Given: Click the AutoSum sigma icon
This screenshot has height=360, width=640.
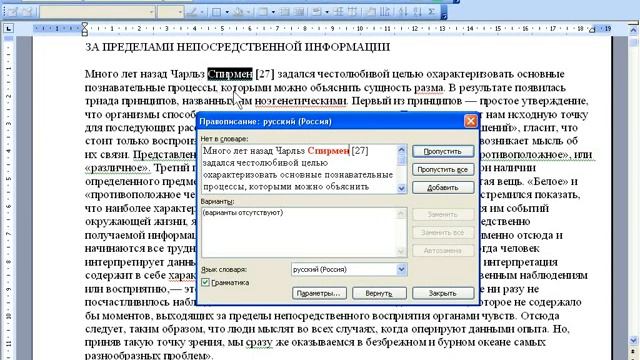Looking at the screenshot, I should pos(432,12).
